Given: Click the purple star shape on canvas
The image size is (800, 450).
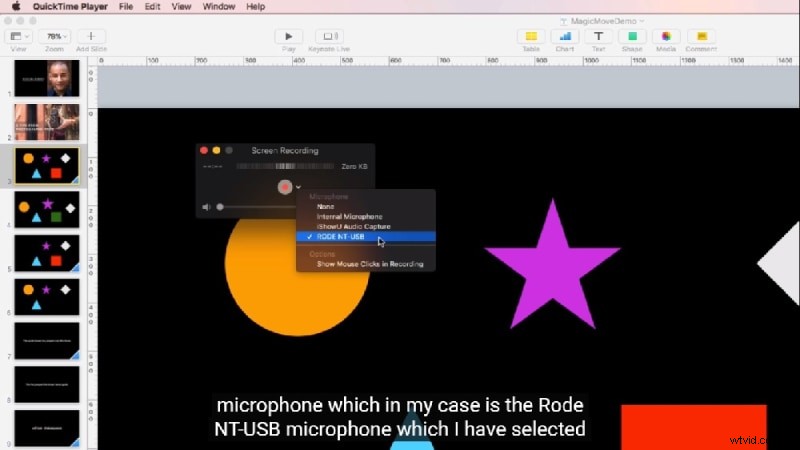Looking at the screenshot, I should click(x=553, y=270).
